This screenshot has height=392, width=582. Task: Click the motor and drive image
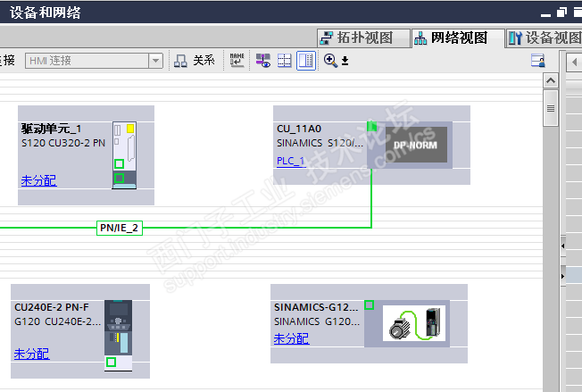point(414,323)
